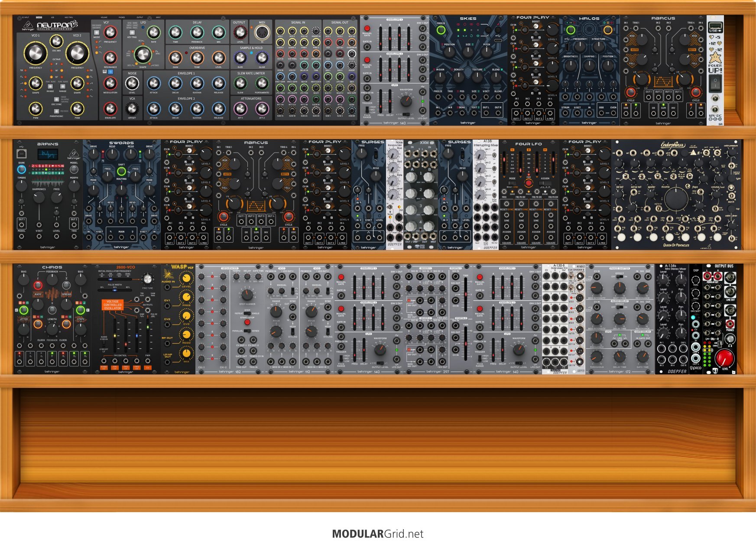Turn the Neutron Envelope 2 Release knob
756x543 pixels.
click(x=218, y=108)
